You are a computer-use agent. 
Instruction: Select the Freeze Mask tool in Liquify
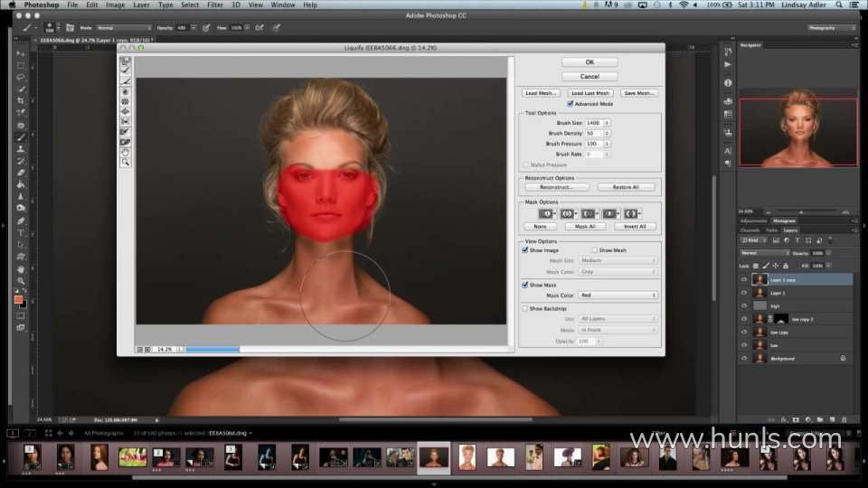(126, 132)
